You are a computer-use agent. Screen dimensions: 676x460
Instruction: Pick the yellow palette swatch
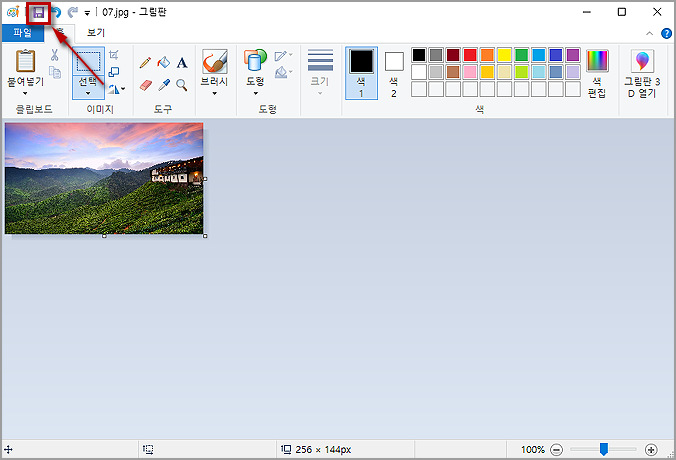[x=504, y=55]
